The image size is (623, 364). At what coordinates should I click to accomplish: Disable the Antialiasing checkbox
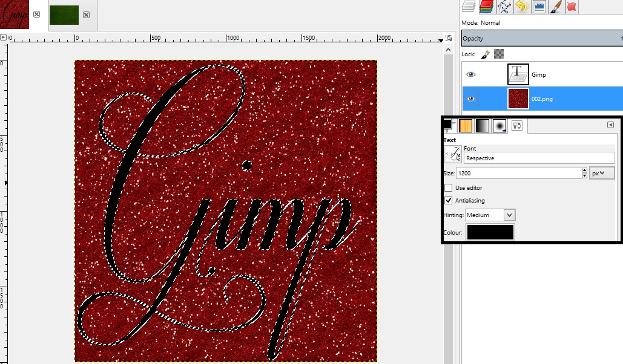[449, 201]
